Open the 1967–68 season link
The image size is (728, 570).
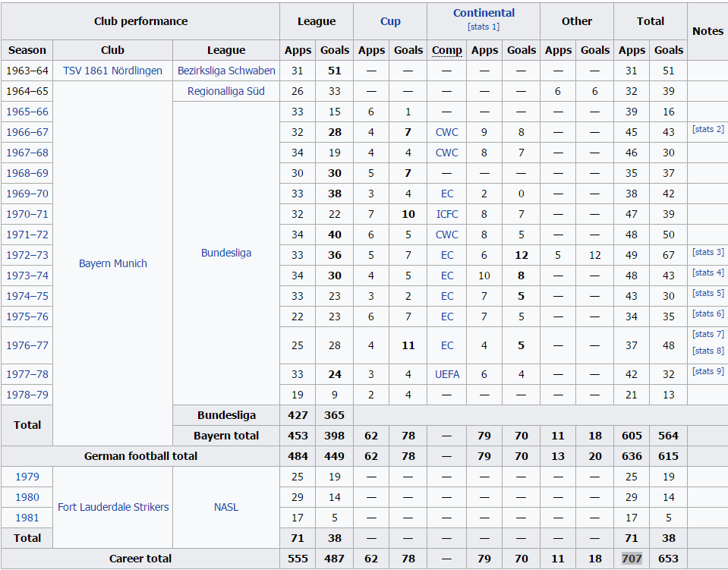pyautogui.click(x=27, y=153)
